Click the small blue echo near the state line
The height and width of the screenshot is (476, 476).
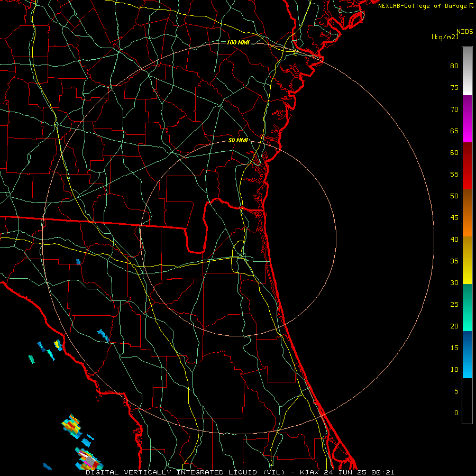[78, 262]
